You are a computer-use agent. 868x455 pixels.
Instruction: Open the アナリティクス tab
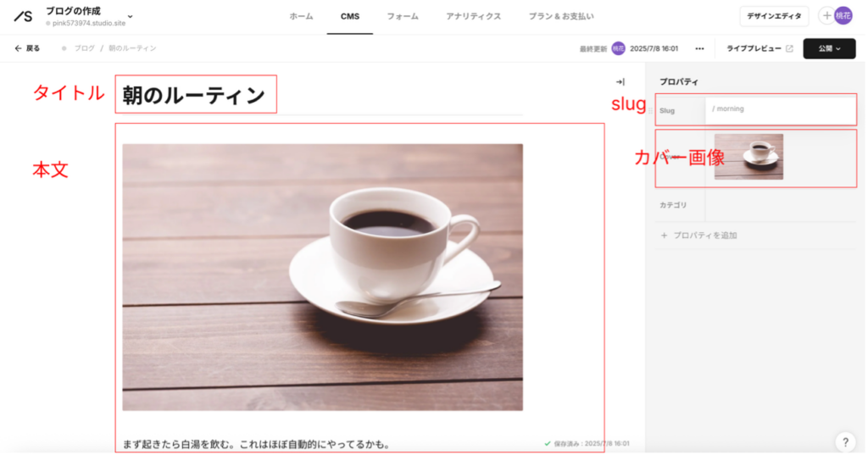point(473,16)
